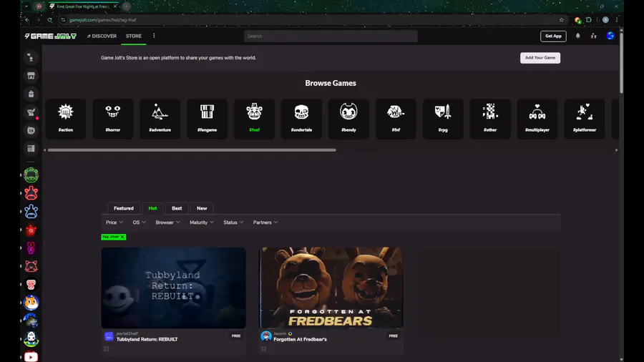Image resolution: width=644 pixels, height=362 pixels.
Task: Reload the browser page
Action: [x=49, y=20]
